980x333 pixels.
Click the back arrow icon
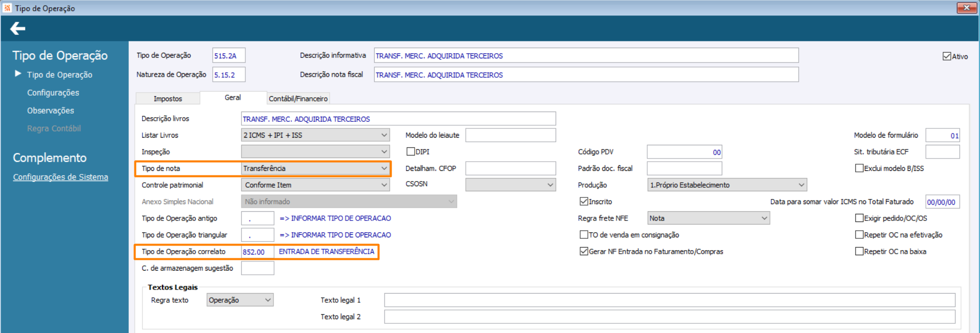point(18,29)
